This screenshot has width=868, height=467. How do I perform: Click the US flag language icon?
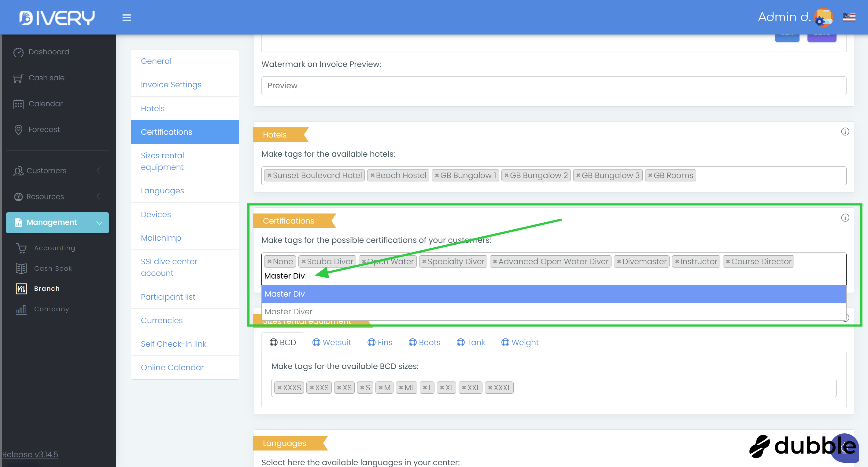(849, 17)
